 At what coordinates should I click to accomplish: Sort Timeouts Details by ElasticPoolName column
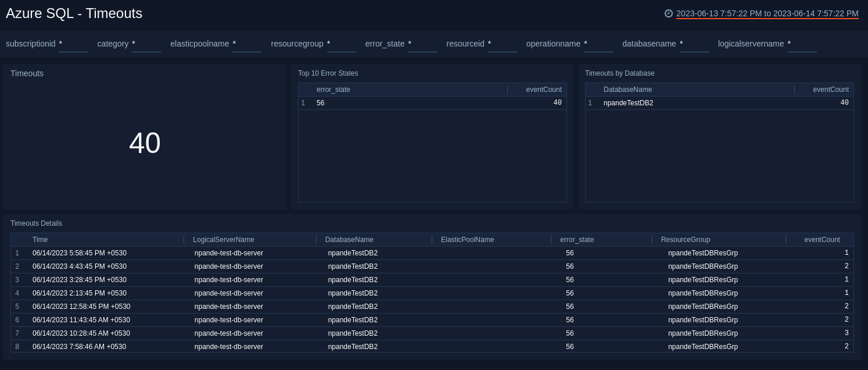(467, 240)
